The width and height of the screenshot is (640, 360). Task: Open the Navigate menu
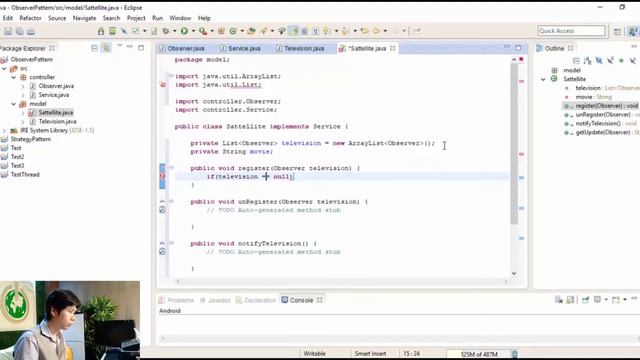pos(84,18)
